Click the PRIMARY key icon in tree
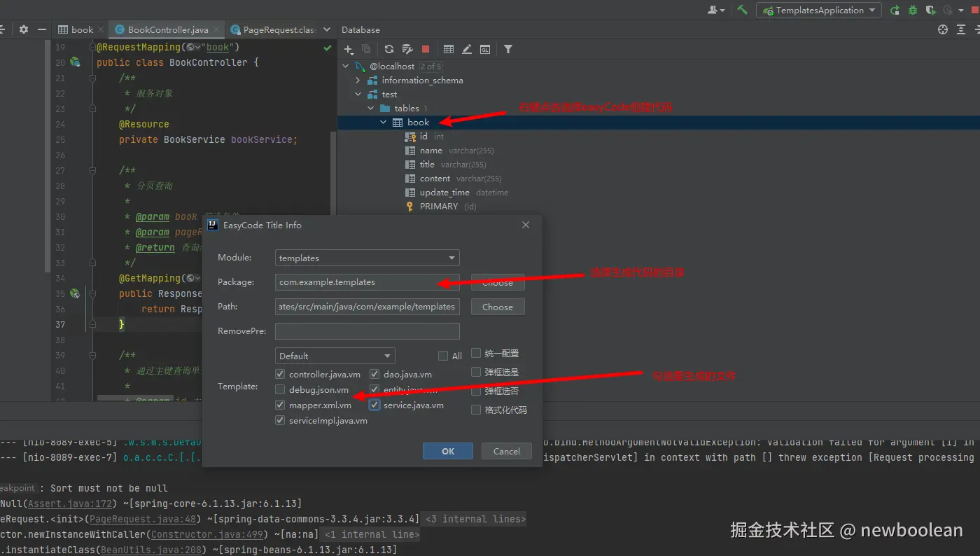The image size is (980, 556). 410,207
